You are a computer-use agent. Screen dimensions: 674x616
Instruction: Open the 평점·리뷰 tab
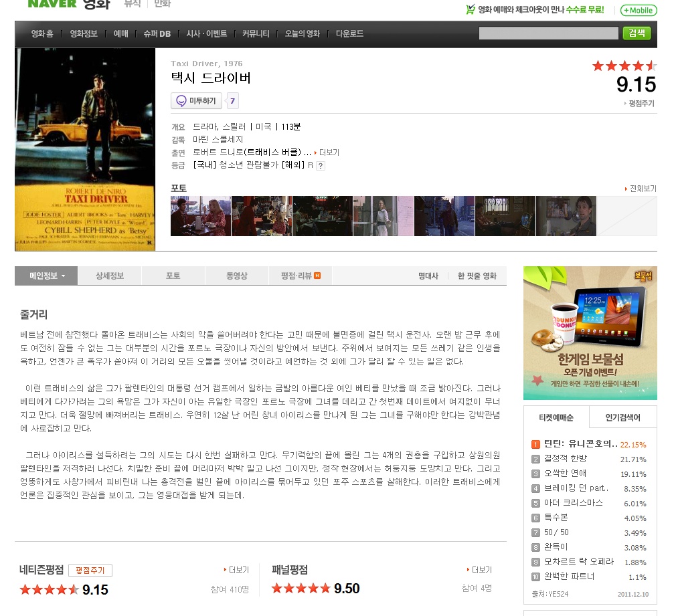pos(301,276)
